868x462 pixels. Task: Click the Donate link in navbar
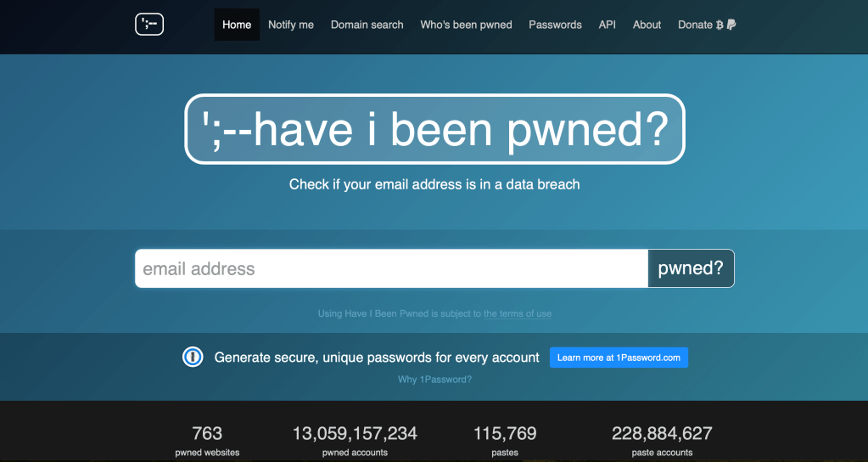(695, 25)
